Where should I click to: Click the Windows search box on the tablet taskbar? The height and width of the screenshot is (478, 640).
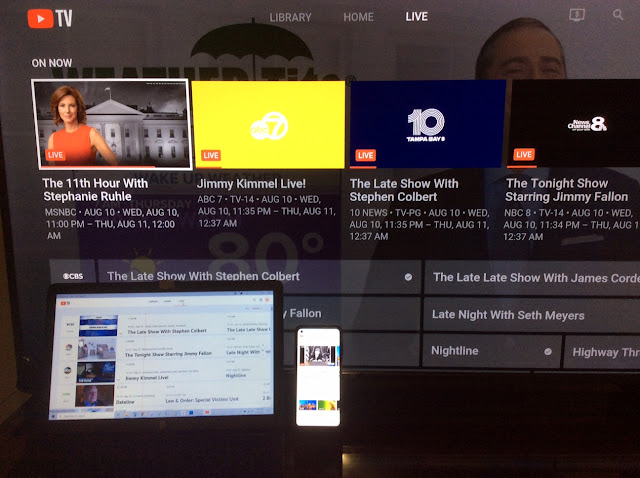click(86, 416)
